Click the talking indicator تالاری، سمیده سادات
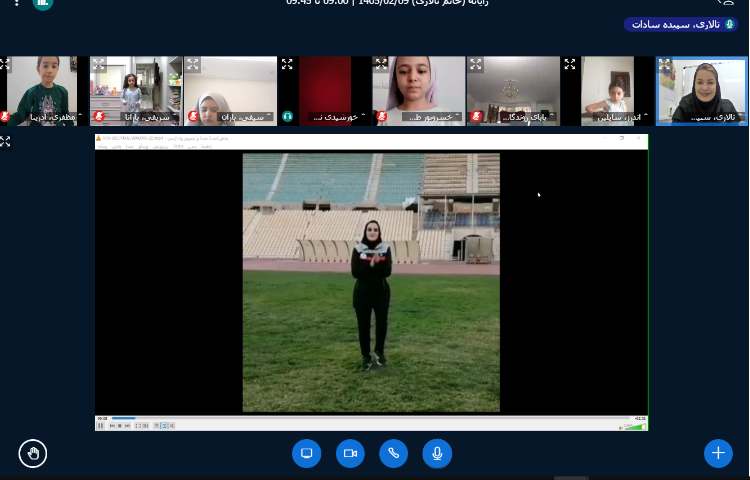Screen dimensions: 750x480 [681, 24]
